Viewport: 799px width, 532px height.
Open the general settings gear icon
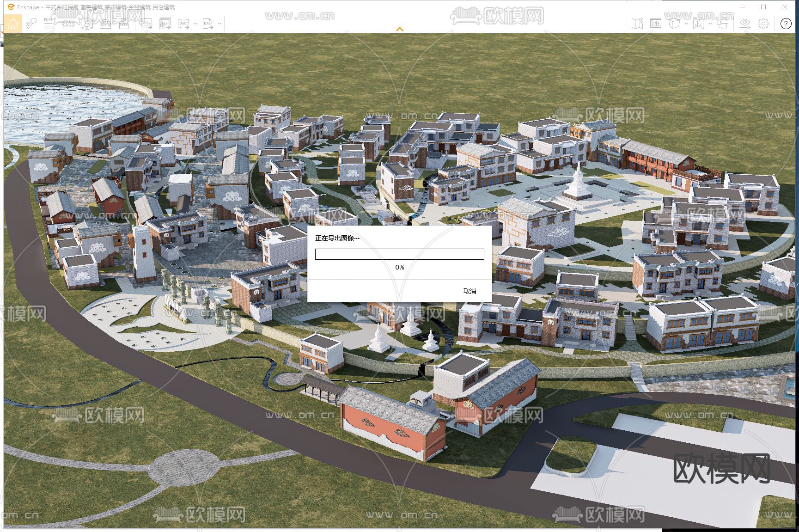click(763, 24)
